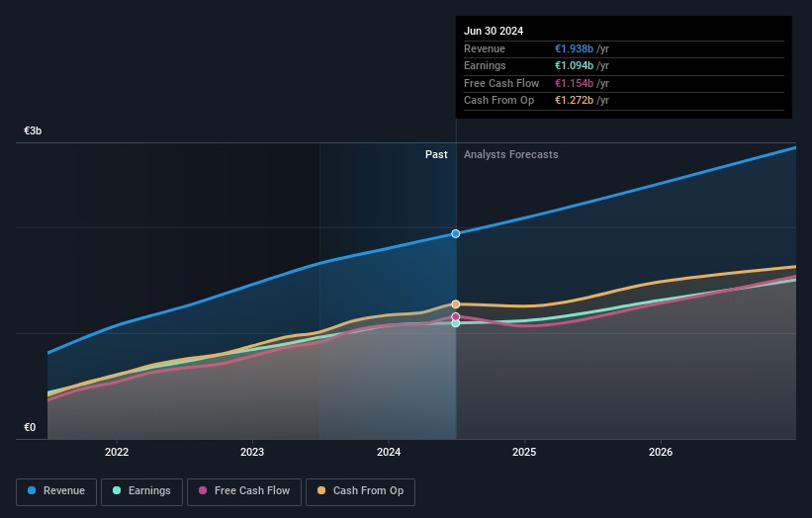812x518 pixels.
Task: Click the Cash From Op tooltip row label
Action: click(498, 101)
